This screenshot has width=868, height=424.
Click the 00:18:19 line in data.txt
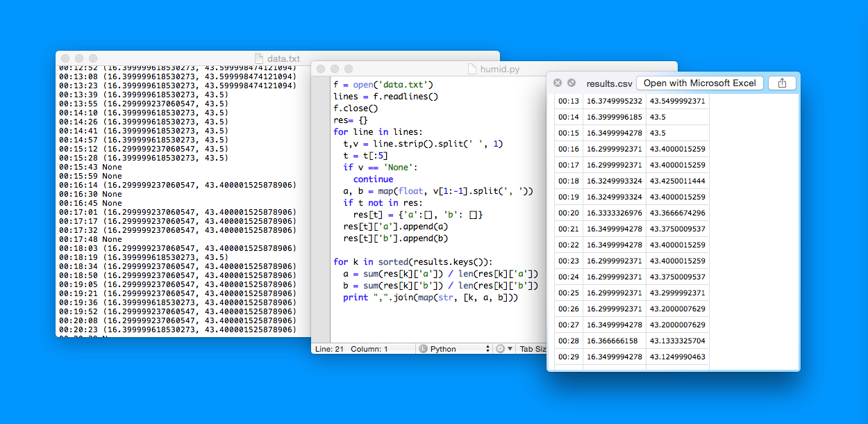(143, 257)
